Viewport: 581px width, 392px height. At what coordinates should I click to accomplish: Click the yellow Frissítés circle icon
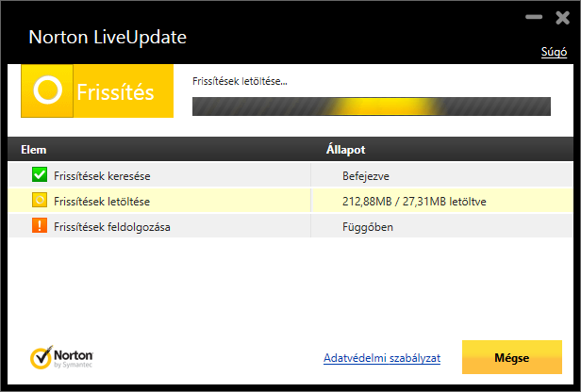pos(47,90)
